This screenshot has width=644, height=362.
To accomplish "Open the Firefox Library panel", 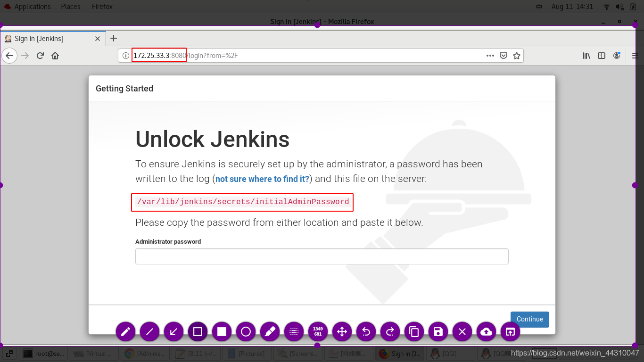I will pyautogui.click(x=586, y=56).
